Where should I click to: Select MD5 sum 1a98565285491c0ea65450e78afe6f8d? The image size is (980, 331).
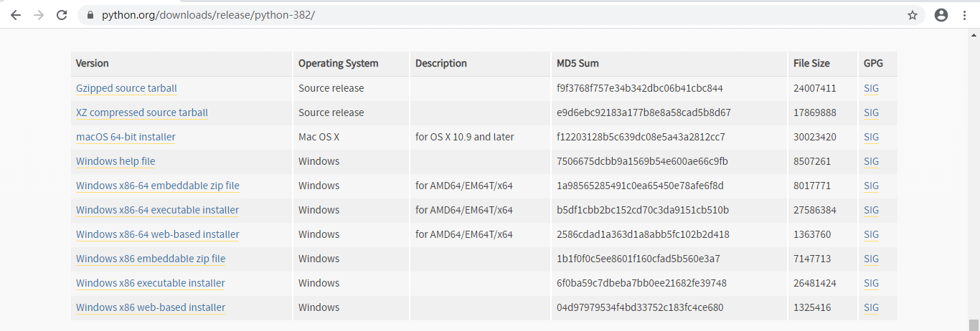640,186
